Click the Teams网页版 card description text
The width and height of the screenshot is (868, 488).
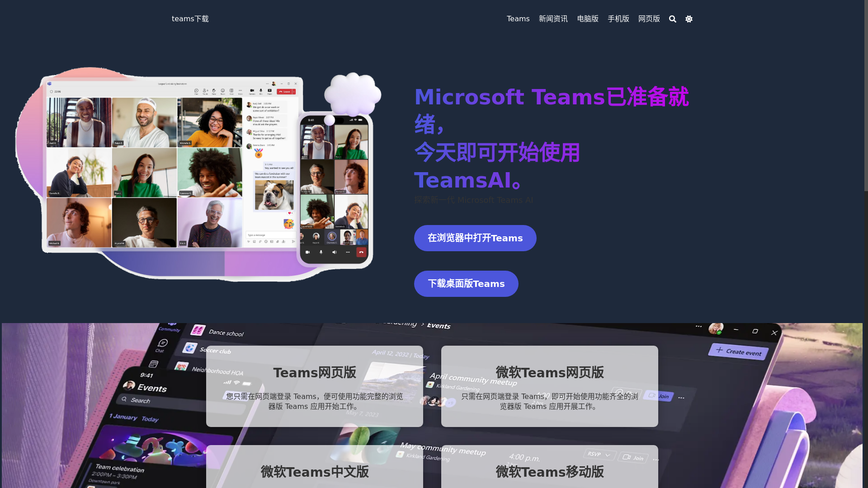point(315,401)
